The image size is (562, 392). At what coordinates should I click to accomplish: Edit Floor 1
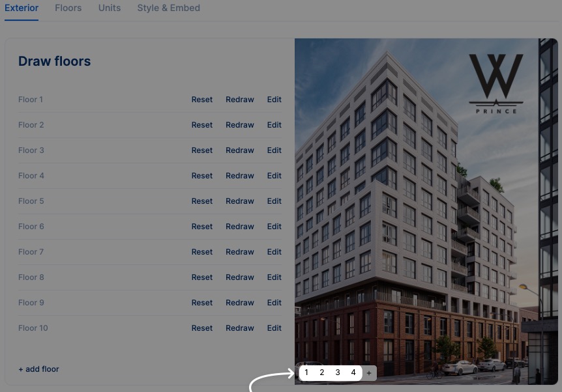(x=274, y=100)
